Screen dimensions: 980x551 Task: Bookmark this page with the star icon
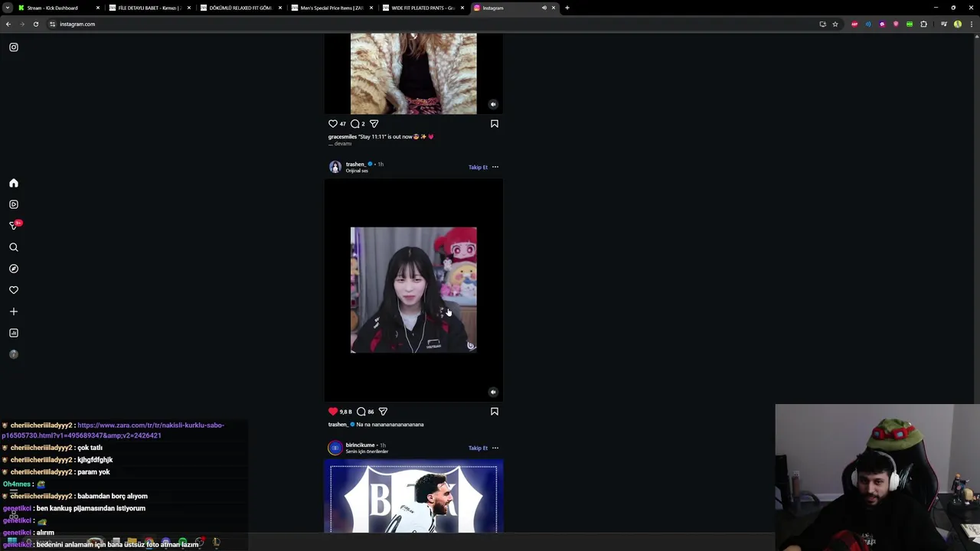[835, 24]
